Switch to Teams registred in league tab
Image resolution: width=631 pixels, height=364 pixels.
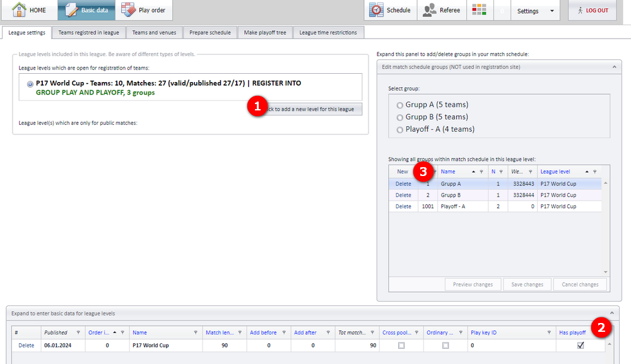coord(88,33)
